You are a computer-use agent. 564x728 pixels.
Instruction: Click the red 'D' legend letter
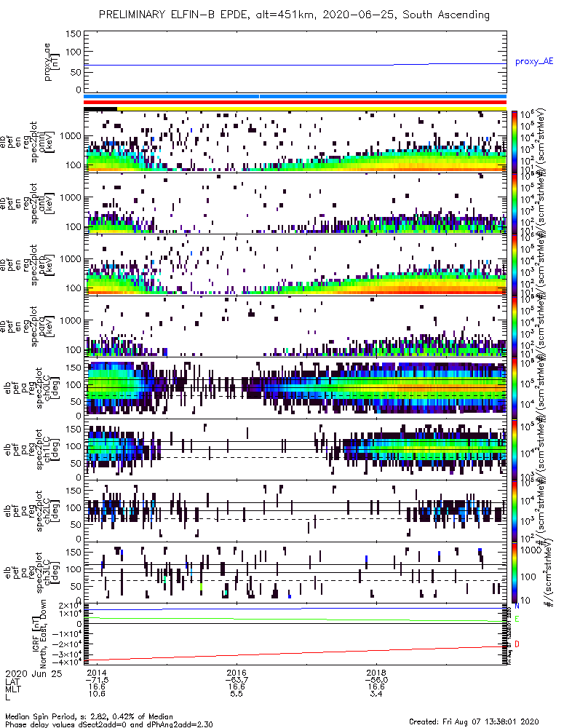tap(517, 644)
